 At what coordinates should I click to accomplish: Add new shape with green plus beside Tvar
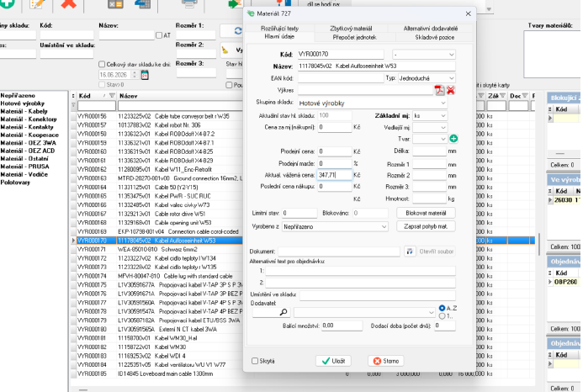[453, 139]
